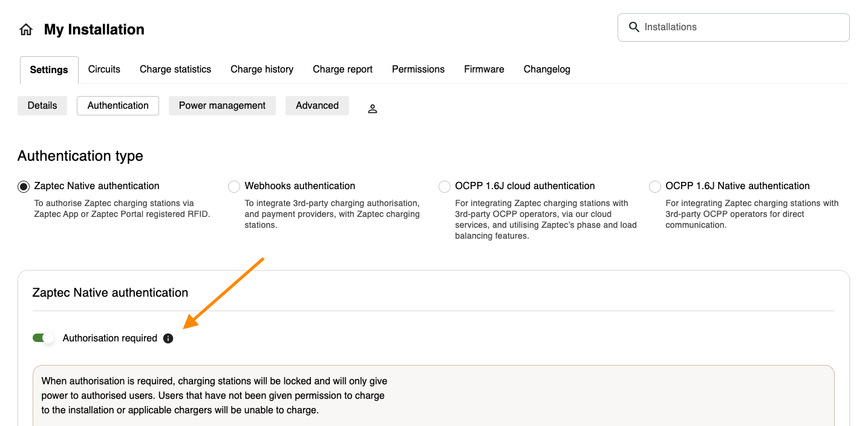Screen dimensions: 868x426
Task: Open Power management settings
Action: (x=222, y=105)
